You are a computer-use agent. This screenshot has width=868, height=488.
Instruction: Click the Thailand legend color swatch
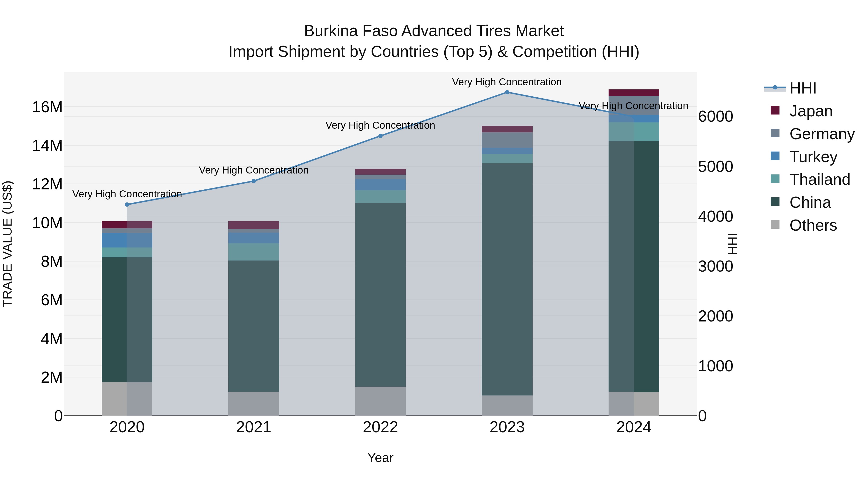coord(775,179)
